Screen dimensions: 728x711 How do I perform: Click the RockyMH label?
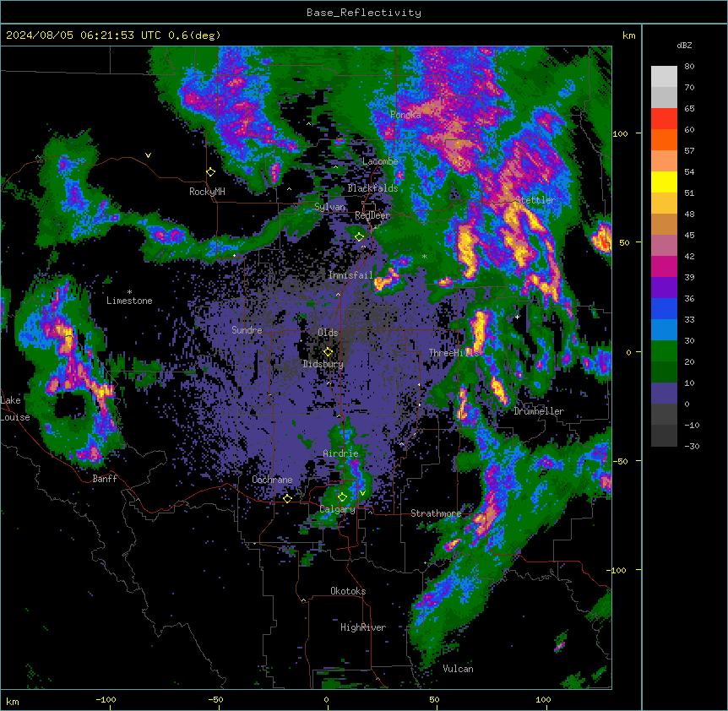tap(207, 192)
